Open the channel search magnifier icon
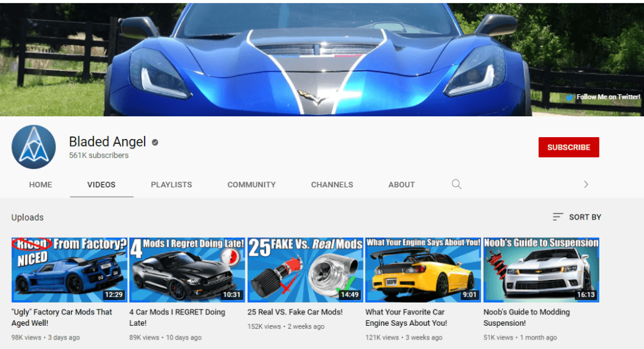The image size is (644, 349). [457, 184]
